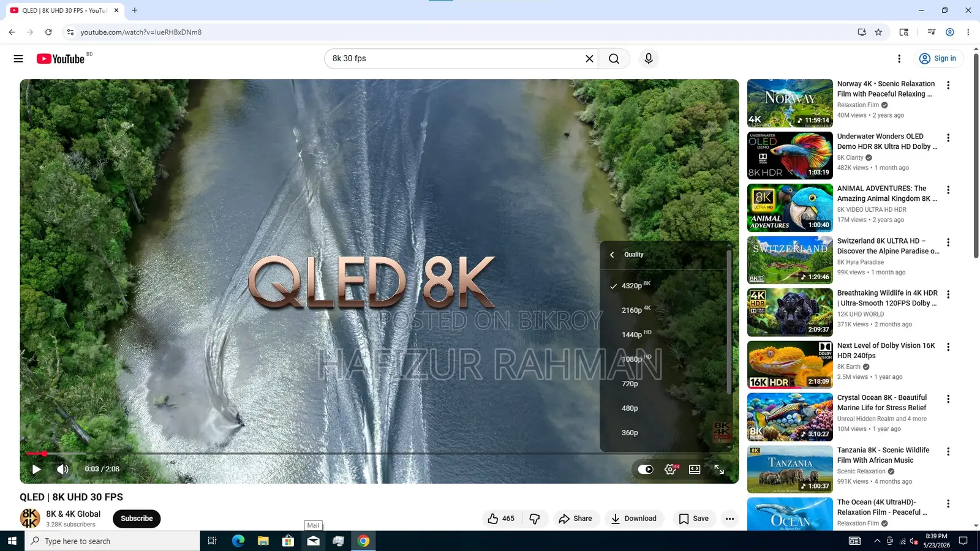Screen dimensions: 980x551
Task: Open the 8K & 4K Global channel name
Action: (x=73, y=514)
